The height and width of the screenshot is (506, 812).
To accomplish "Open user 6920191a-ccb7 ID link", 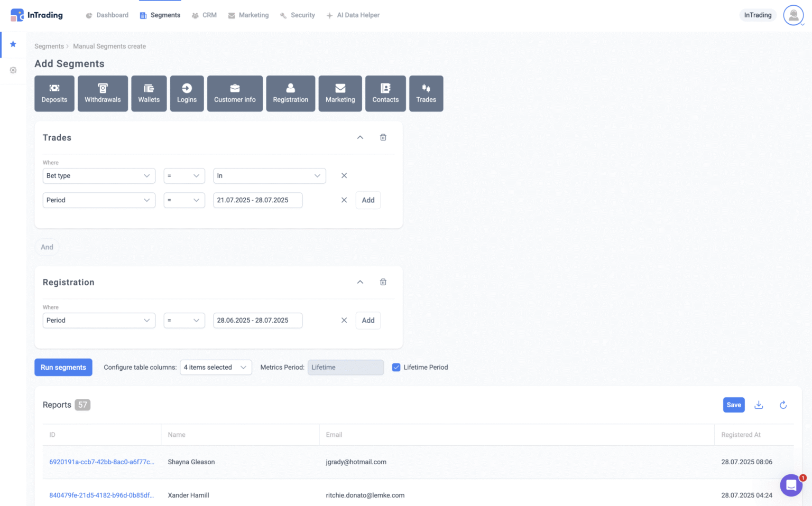I will click(101, 462).
